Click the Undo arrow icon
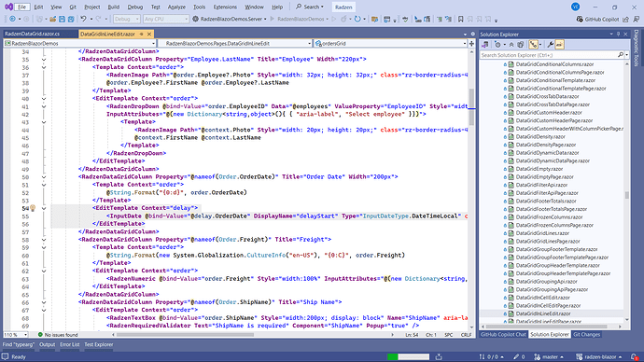 click(83, 19)
